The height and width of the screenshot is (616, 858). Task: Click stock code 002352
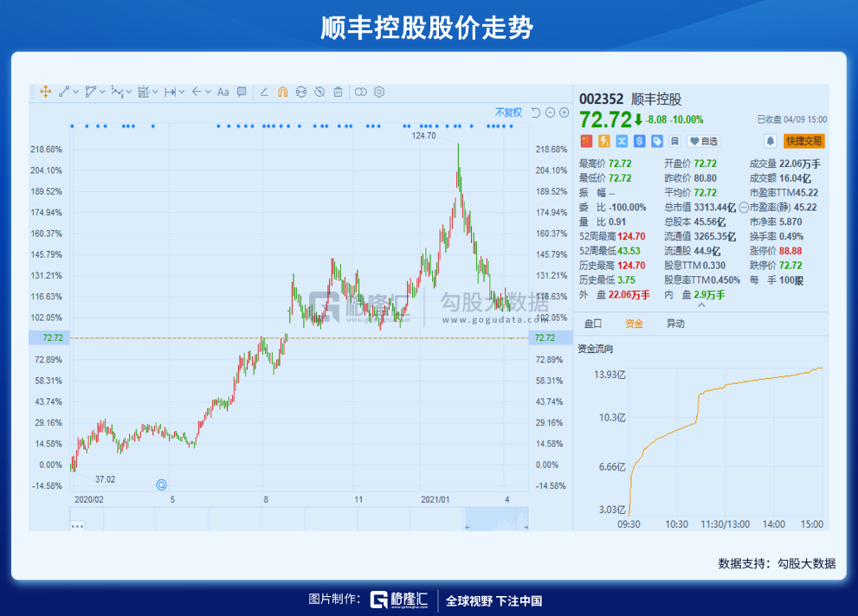(601, 99)
